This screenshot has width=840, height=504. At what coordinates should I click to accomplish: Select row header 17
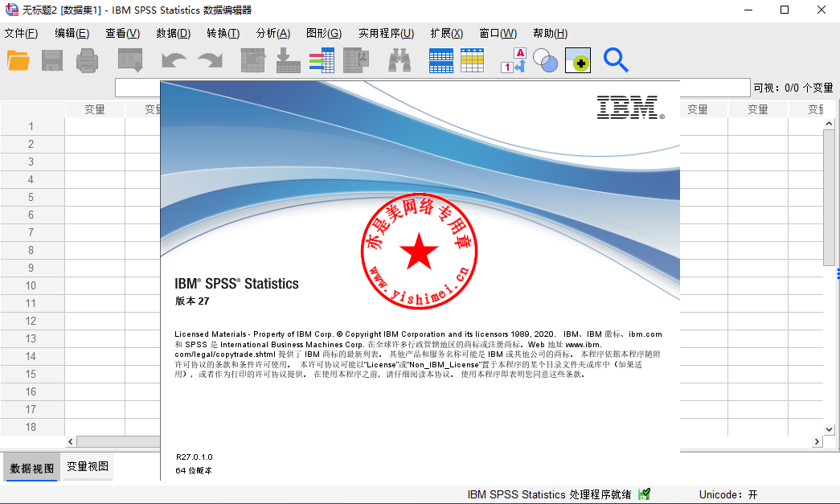point(31,409)
